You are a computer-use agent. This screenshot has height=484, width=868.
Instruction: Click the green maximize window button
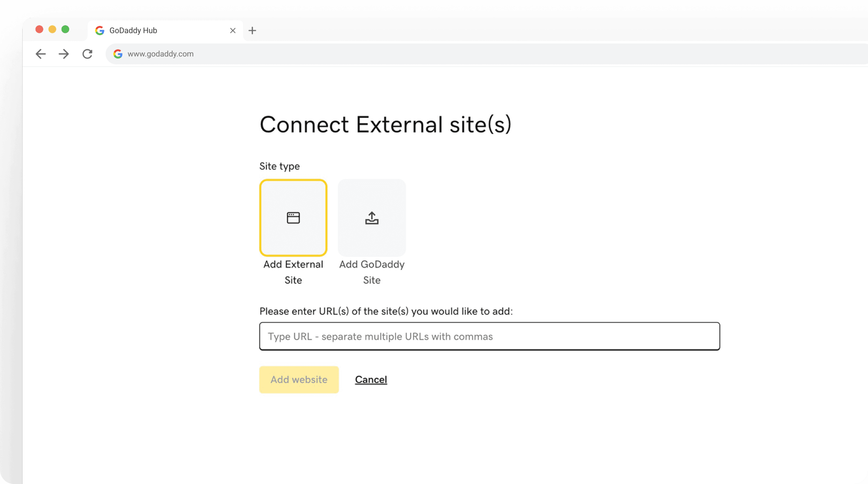(x=65, y=29)
